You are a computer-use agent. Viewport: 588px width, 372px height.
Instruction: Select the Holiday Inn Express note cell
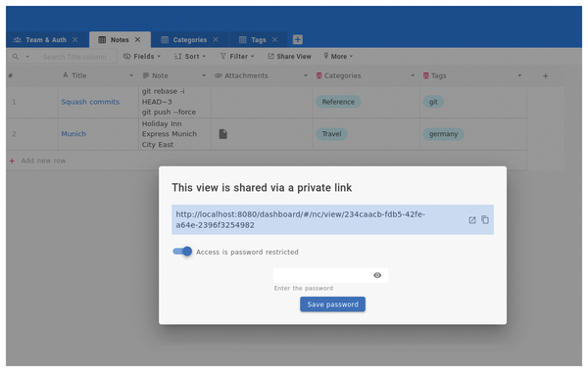click(174, 134)
